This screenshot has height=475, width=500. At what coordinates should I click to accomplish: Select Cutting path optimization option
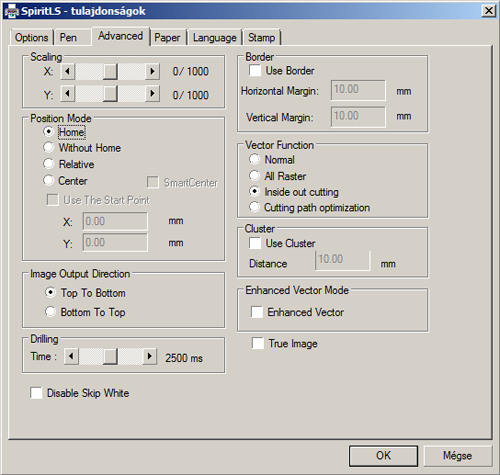click(x=309, y=207)
